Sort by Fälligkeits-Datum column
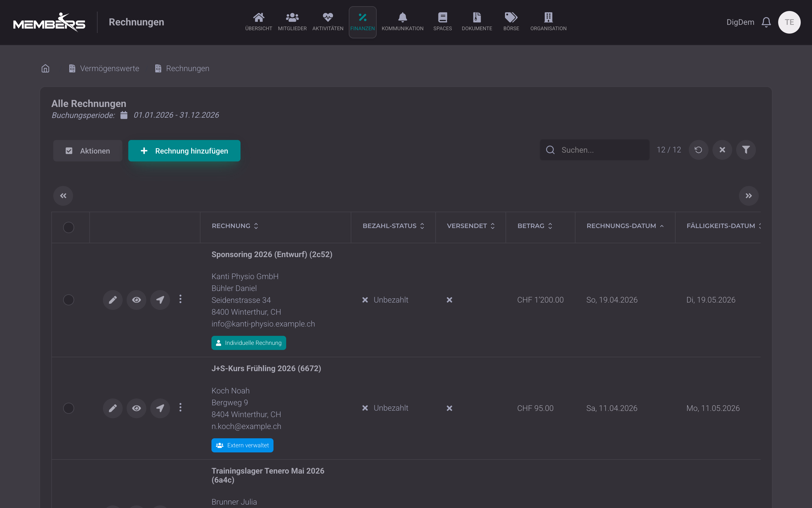This screenshot has height=508, width=812. coord(723,226)
